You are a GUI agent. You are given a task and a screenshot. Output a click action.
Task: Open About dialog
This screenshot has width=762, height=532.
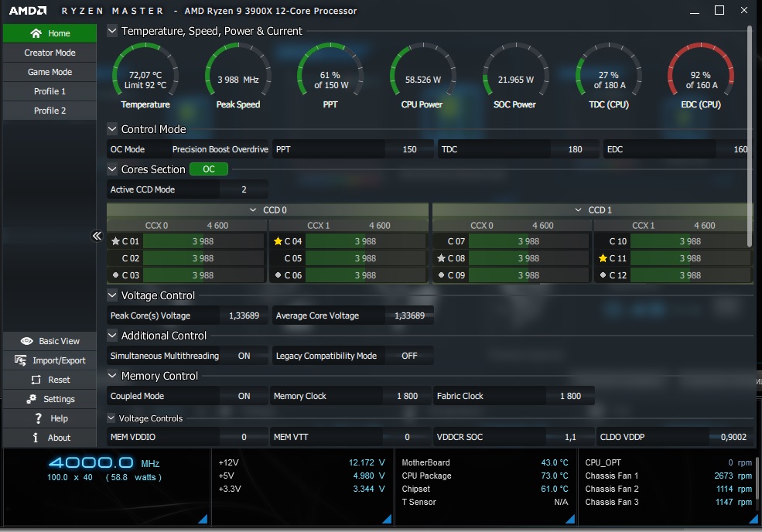[50, 438]
